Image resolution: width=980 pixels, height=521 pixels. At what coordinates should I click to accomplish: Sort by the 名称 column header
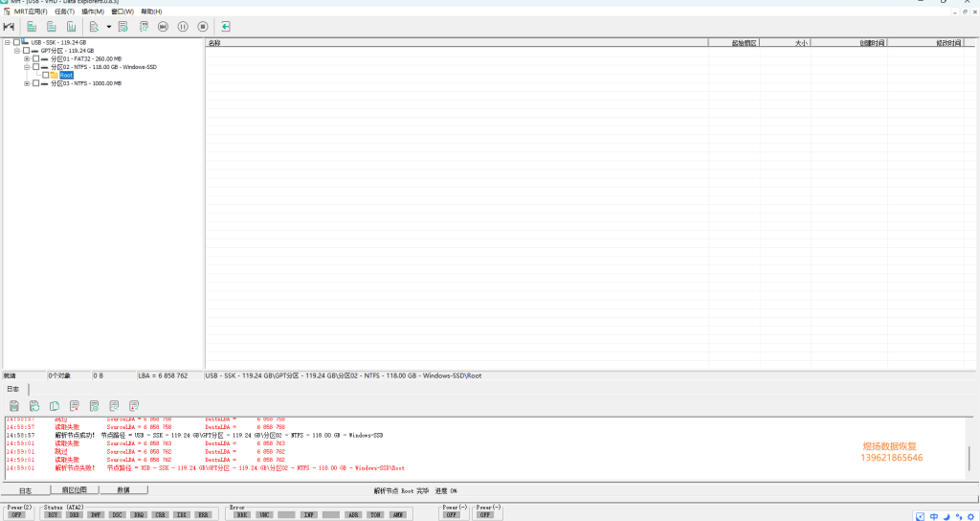pyautogui.click(x=457, y=42)
